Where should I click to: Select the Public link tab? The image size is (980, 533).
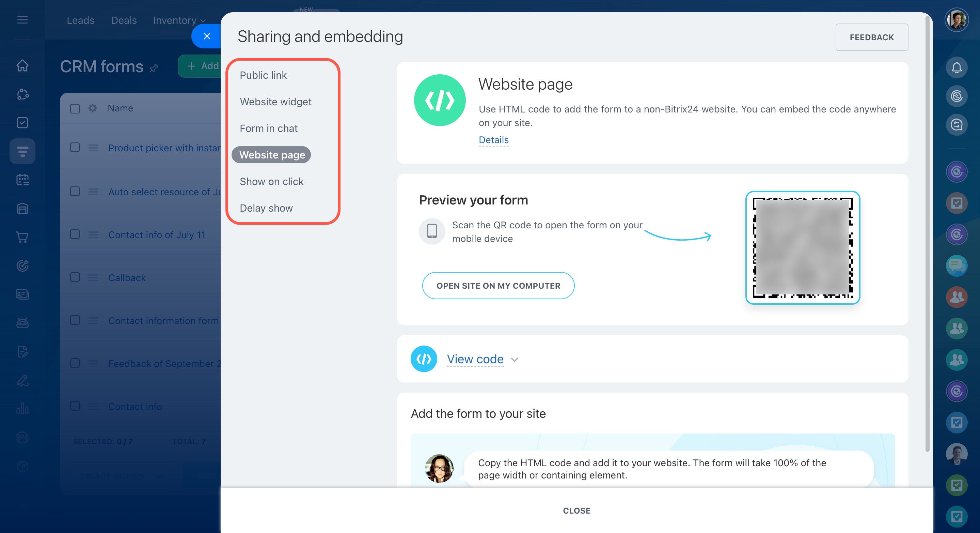pyautogui.click(x=263, y=75)
